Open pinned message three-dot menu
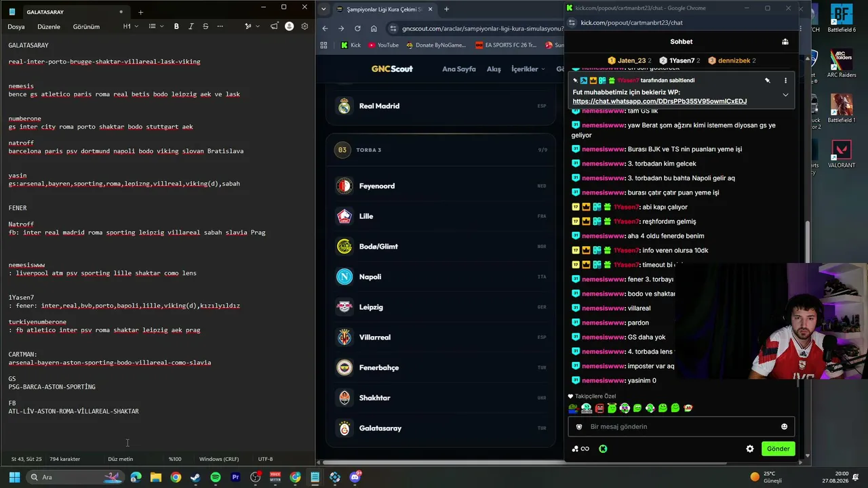868x488 pixels. tap(785, 81)
